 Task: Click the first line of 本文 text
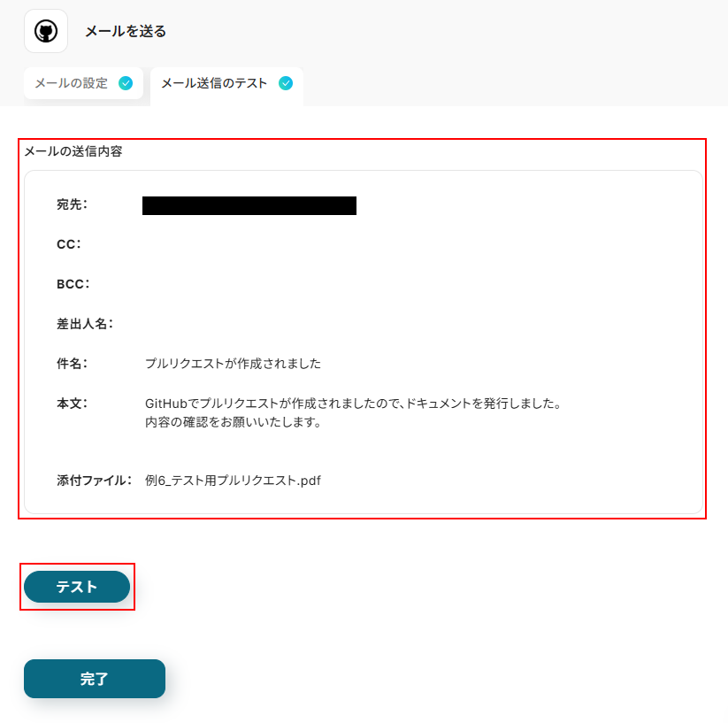coord(354,403)
